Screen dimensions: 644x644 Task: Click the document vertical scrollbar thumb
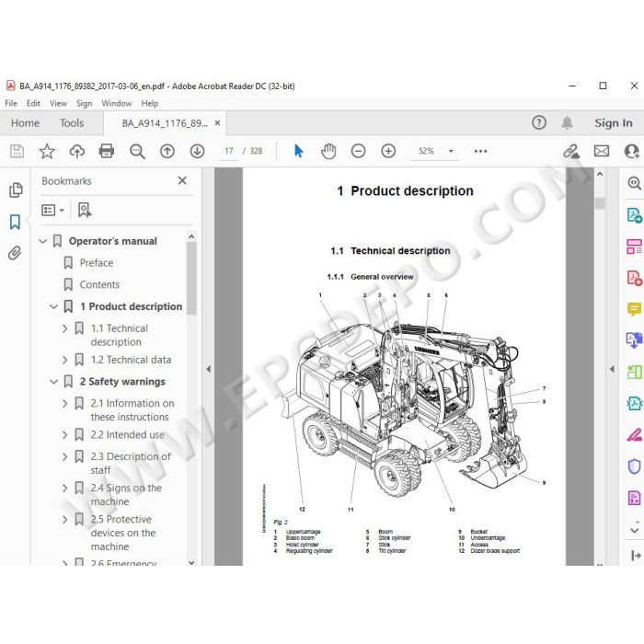click(x=600, y=203)
